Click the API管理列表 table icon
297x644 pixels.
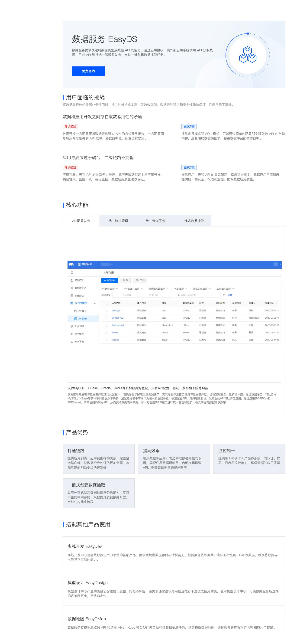pyautogui.click(x=72, y=303)
